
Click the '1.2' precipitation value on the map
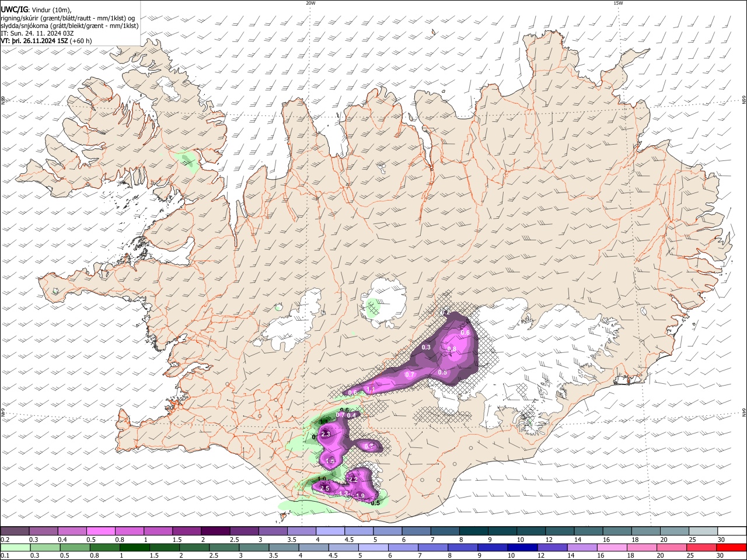tap(343, 494)
